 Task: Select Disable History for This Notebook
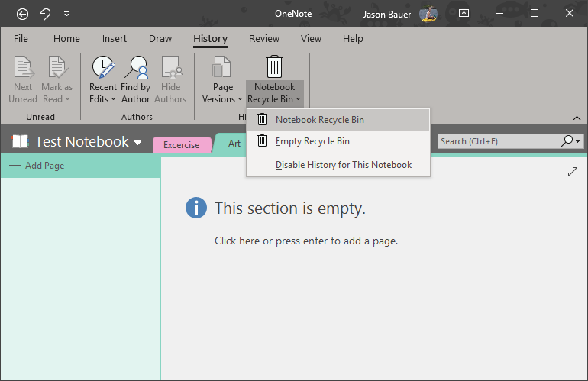[338, 165]
